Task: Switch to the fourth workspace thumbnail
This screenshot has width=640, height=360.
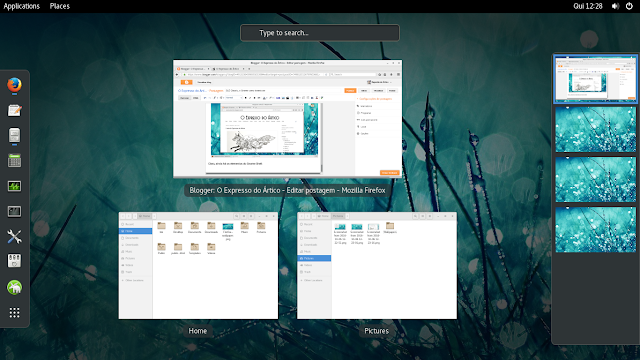Action: click(596, 229)
